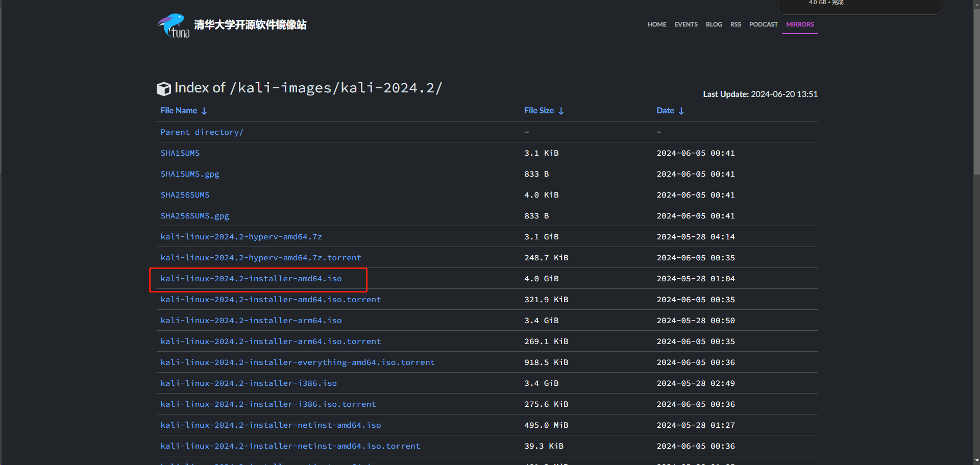Click the package box icon beside Index of
Viewport: 980px width, 465px height.
point(164,89)
